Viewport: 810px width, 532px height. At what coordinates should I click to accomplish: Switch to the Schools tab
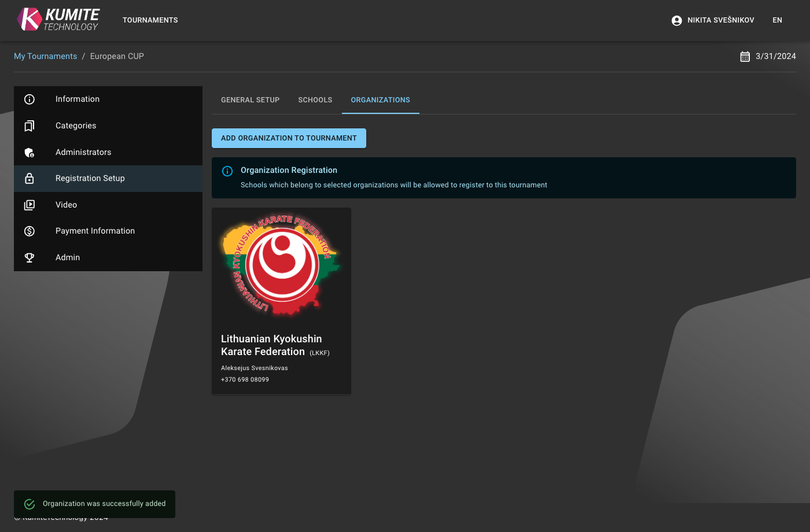[315, 100]
